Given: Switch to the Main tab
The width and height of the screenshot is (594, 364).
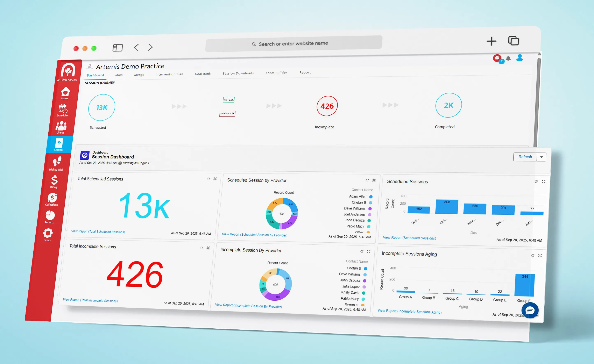Looking at the screenshot, I should click(x=119, y=75).
